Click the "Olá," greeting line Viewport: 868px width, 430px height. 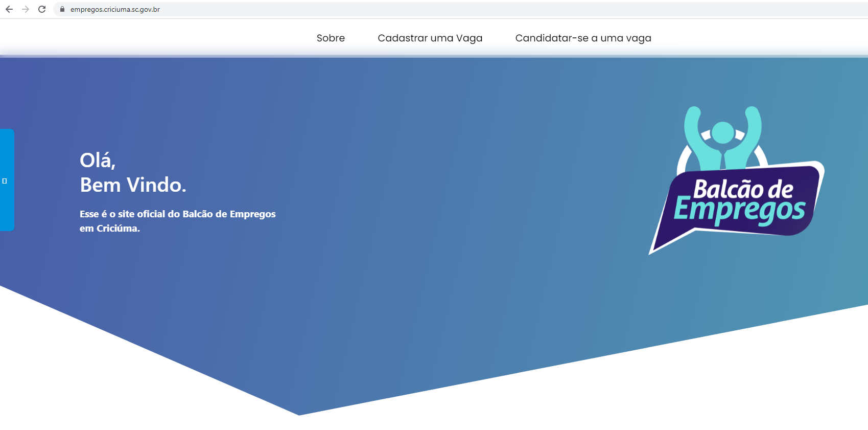tap(98, 160)
